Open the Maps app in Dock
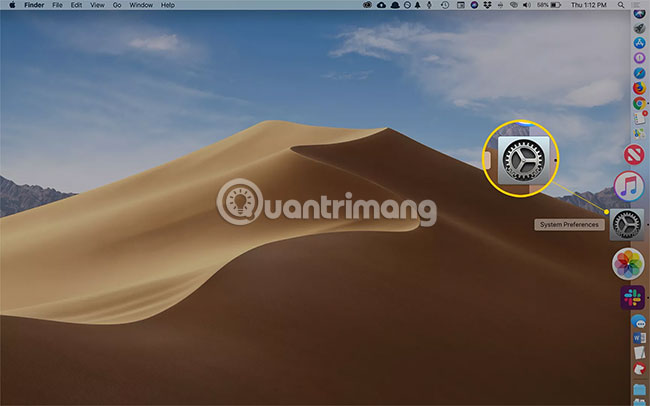 point(639,133)
